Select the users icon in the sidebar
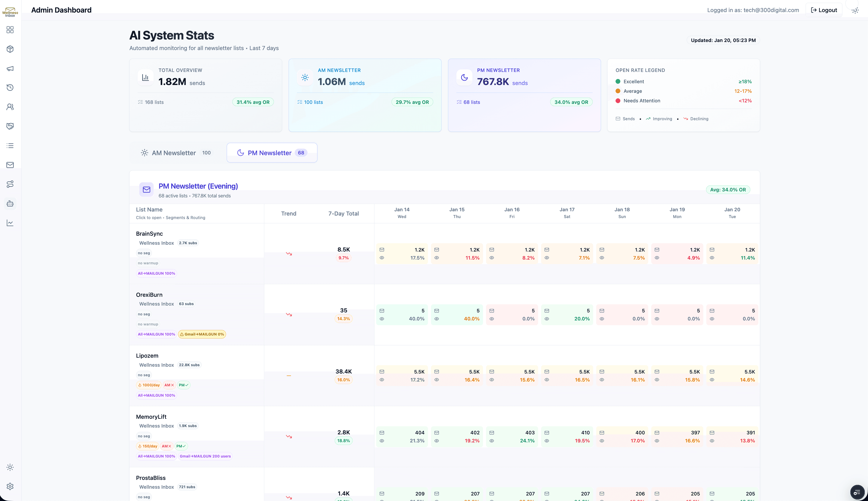 (10, 107)
